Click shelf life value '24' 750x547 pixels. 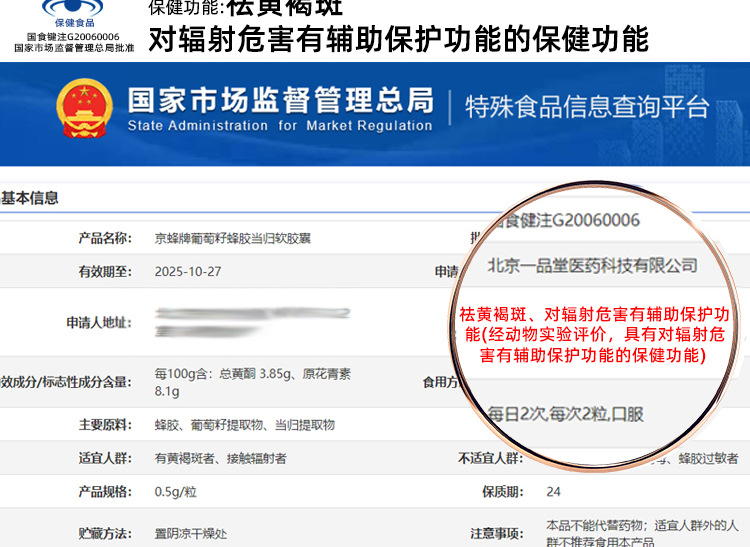553,492
